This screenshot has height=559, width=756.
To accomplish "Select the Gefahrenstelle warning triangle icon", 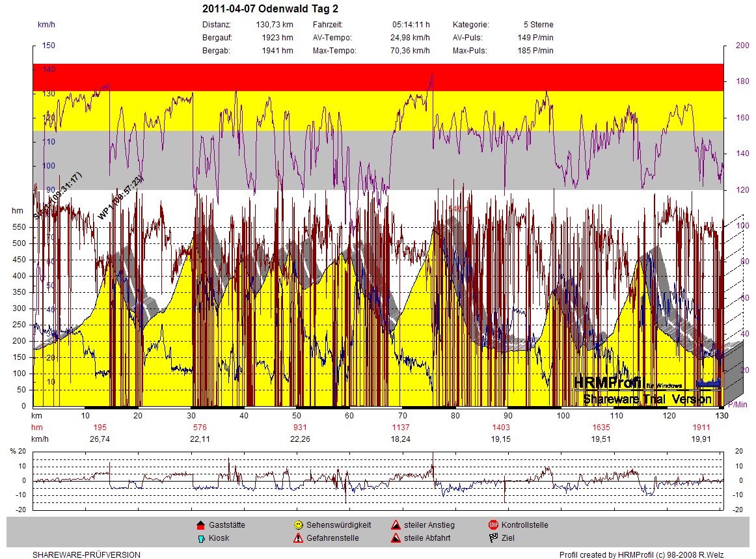I will coord(298,538).
